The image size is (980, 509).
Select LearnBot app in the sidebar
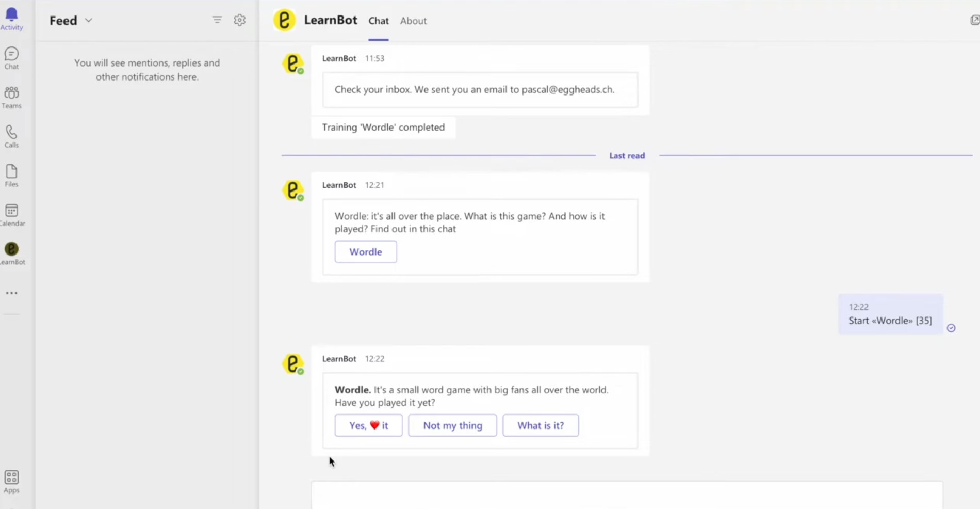pyautogui.click(x=11, y=253)
